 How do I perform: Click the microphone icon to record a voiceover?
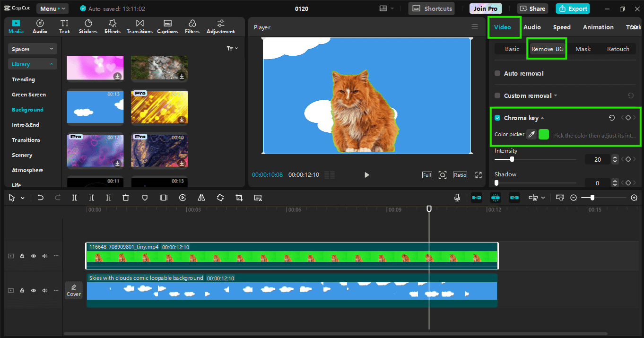point(457,197)
